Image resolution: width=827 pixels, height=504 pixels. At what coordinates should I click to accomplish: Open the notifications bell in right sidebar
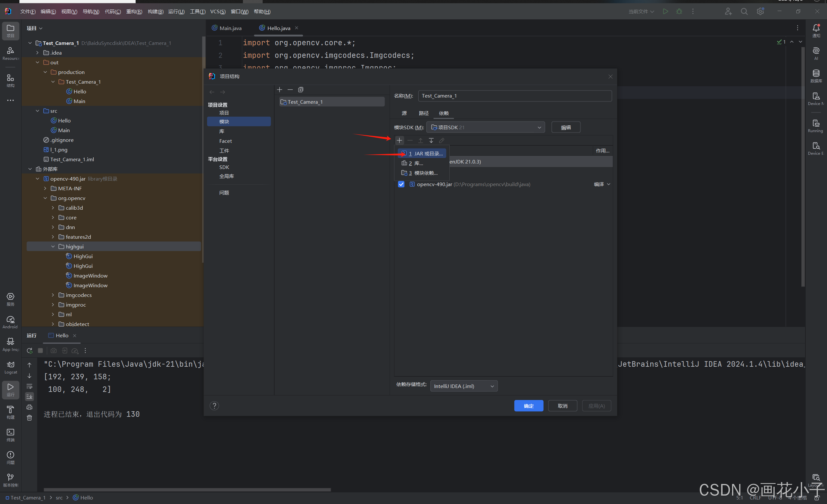816,28
